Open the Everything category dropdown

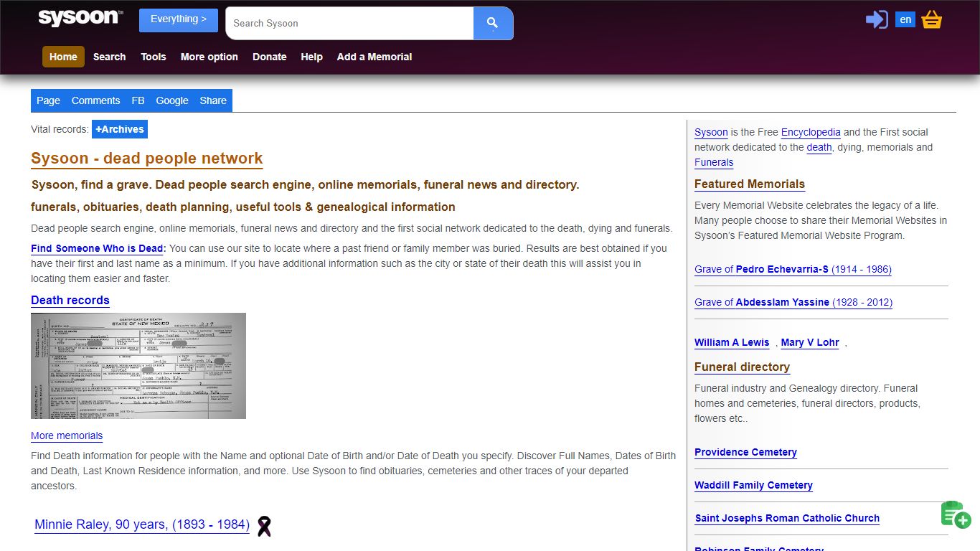click(x=179, y=20)
